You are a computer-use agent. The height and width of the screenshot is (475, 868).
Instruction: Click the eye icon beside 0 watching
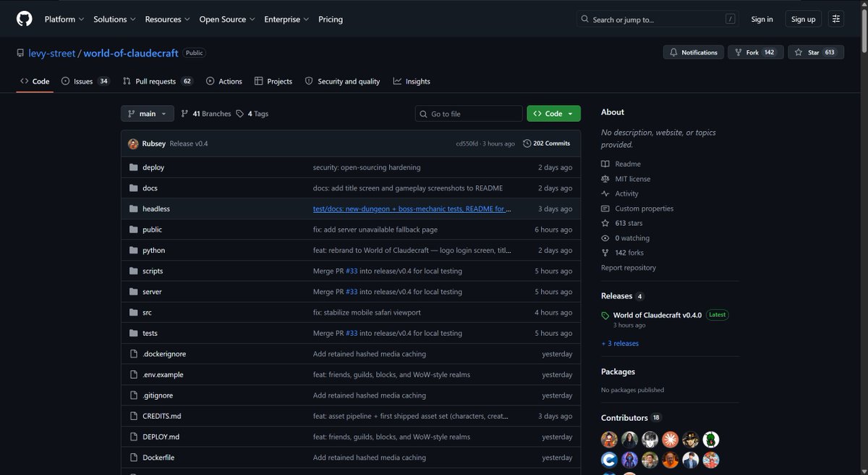pyautogui.click(x=605, y=238)
